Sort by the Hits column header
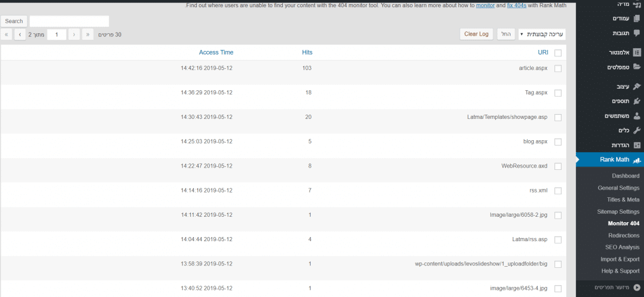This screenshot has width=644, height=297. [307, 52]
